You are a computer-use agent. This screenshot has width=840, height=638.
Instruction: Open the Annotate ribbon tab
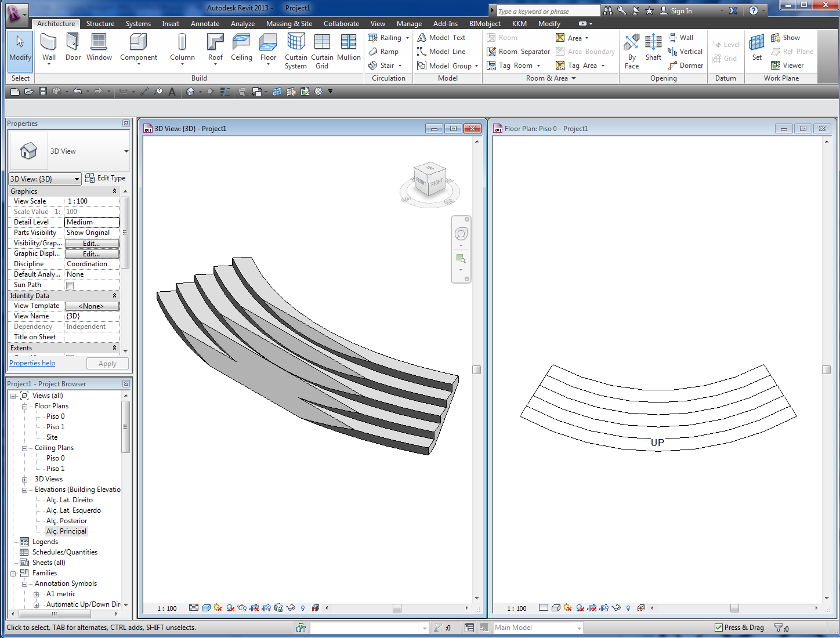click(205, 24)
